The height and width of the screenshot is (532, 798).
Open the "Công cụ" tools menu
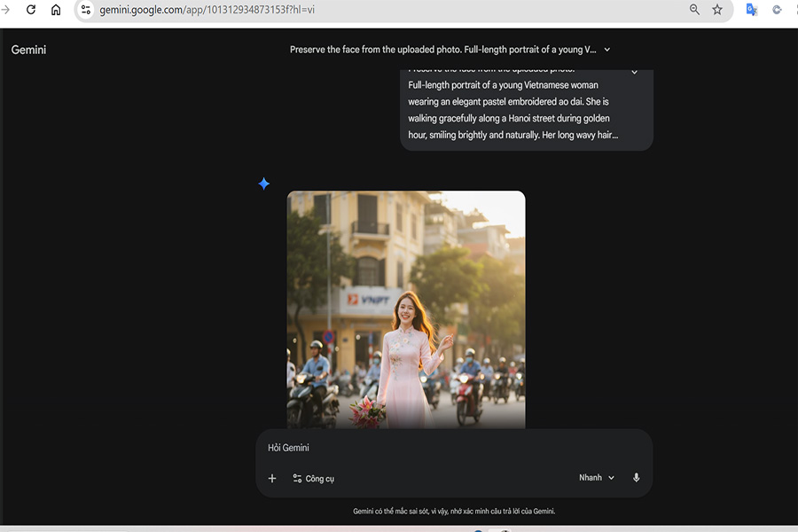[313, 478]
